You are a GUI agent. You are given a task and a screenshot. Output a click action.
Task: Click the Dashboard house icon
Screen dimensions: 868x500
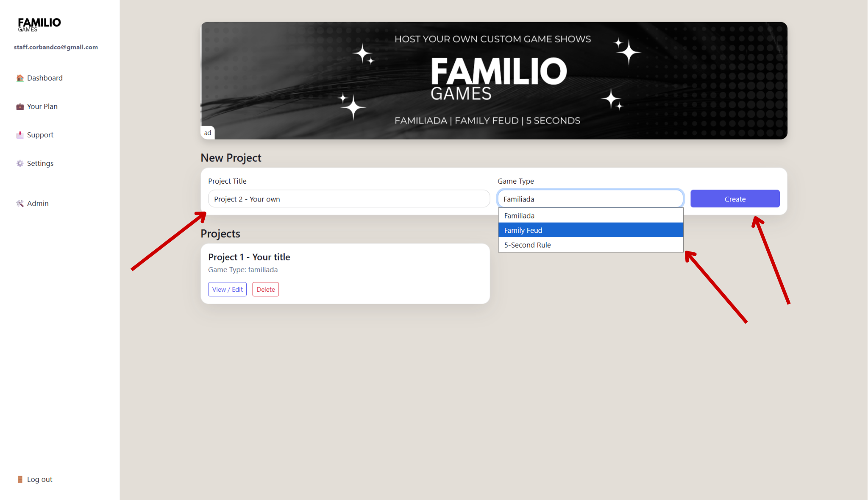[x=20, y=78]
